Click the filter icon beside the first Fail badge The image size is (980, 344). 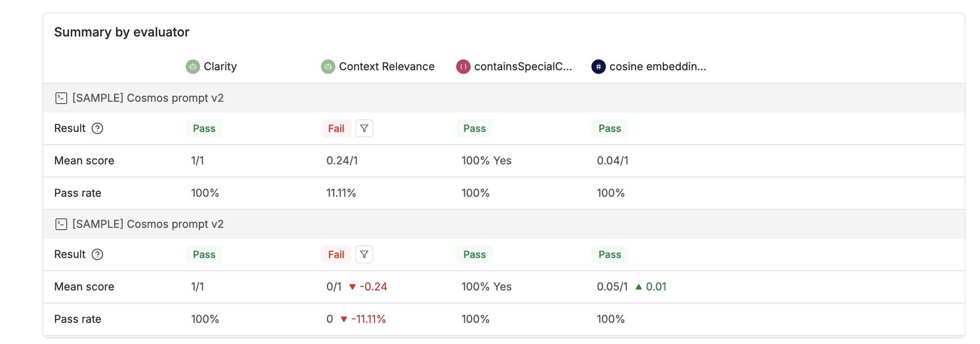click(x=364, y=128)
